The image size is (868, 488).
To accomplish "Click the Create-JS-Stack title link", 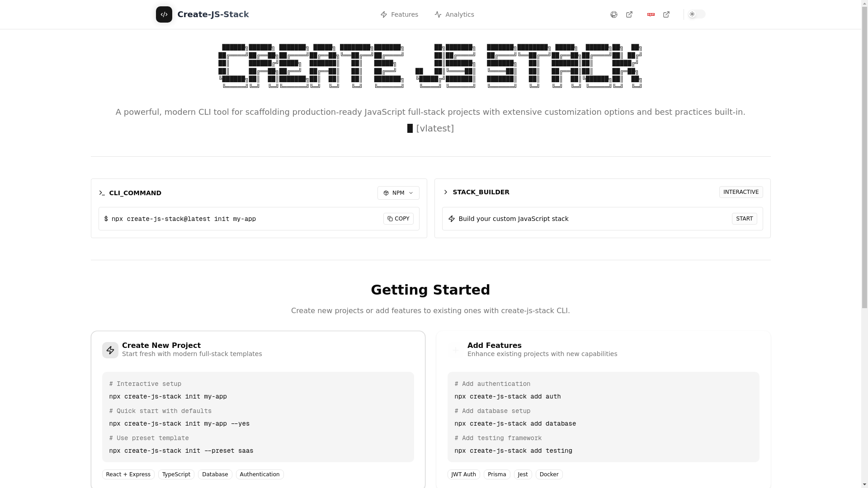I will click(x=213, y=14).
